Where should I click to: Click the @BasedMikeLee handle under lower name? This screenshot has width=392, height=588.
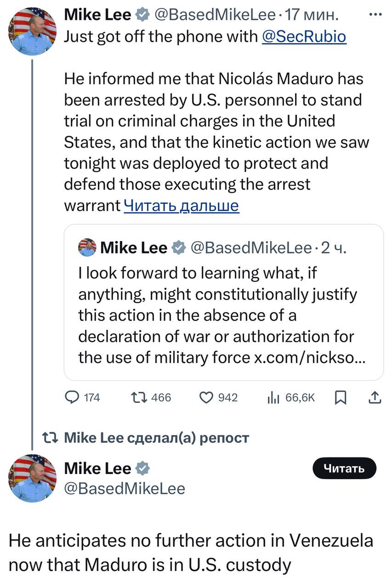(x=125, y=488)
